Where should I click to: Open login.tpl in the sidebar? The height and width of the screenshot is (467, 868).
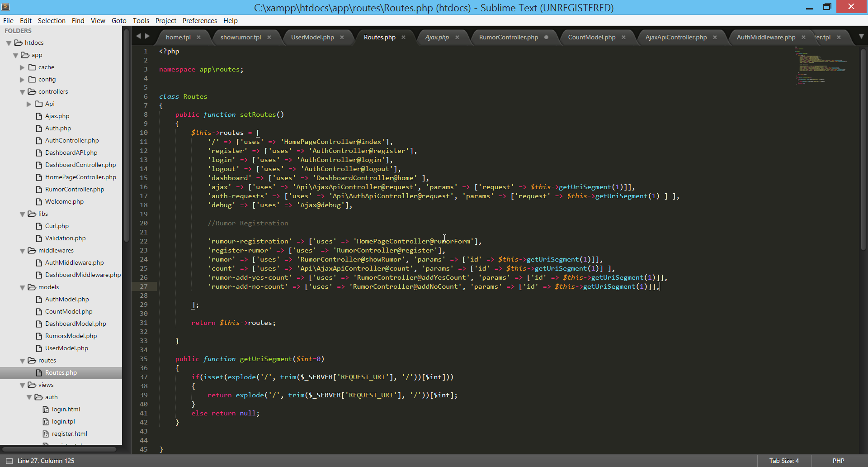coord(63,422)
